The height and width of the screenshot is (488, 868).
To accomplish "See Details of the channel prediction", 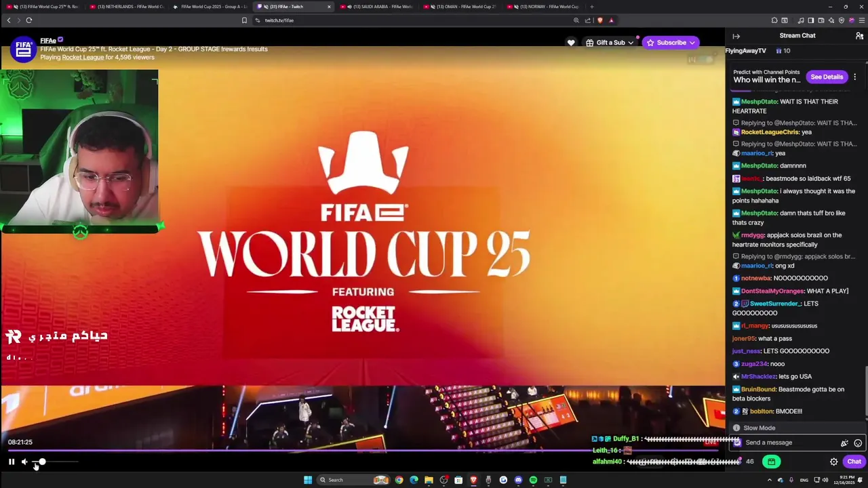I will click(x=827, y=77).
